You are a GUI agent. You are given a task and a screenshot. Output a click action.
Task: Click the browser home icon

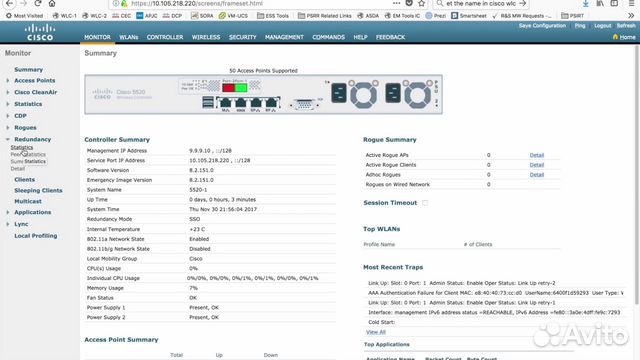[52, 3]
